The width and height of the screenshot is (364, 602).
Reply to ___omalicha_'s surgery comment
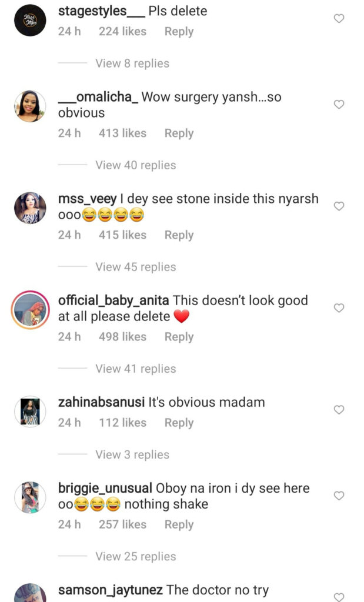pos(179,133)
